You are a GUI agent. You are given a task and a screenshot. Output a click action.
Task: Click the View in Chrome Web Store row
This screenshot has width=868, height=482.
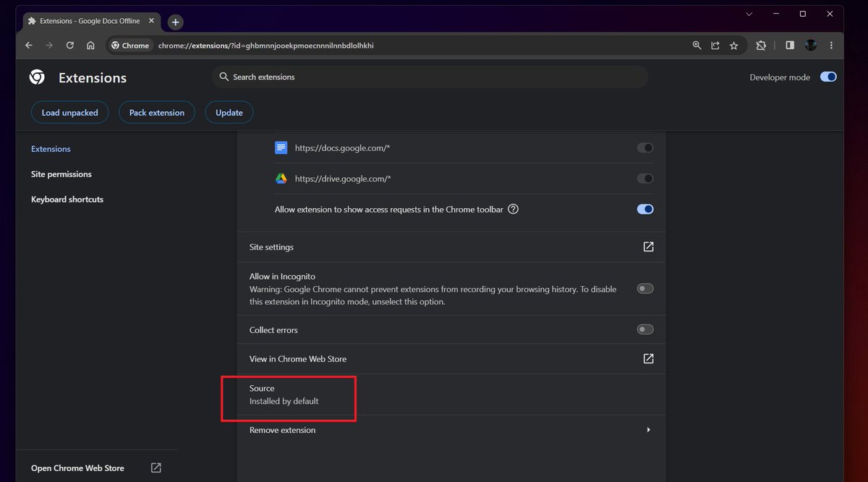pyautogui.click(x=451, y=359)
